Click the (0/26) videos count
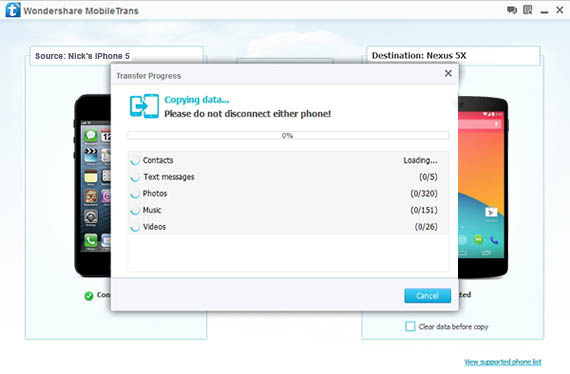 [426, 227]
